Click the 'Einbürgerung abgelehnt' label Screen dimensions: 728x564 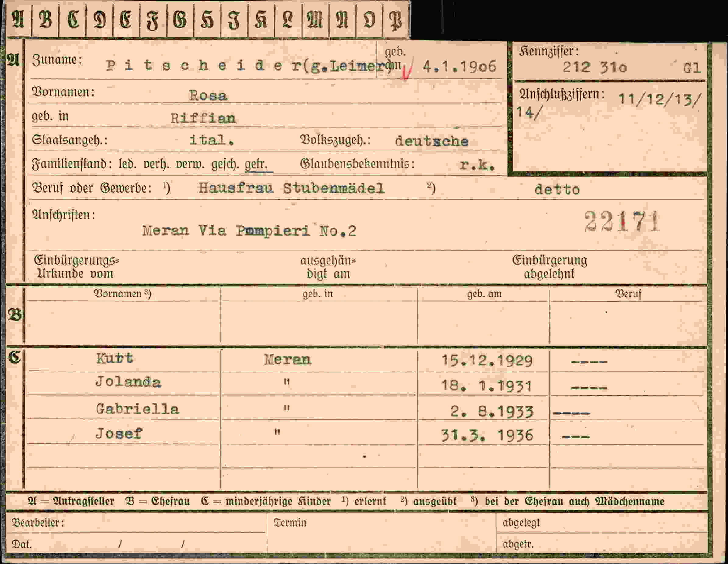tap(549, 267)
